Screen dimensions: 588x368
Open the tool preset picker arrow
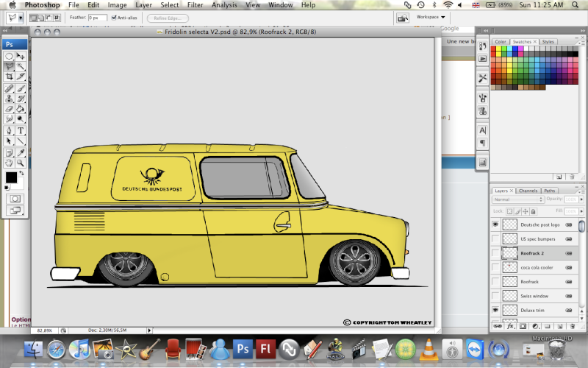pyautogui.click(x=21, y=18)
